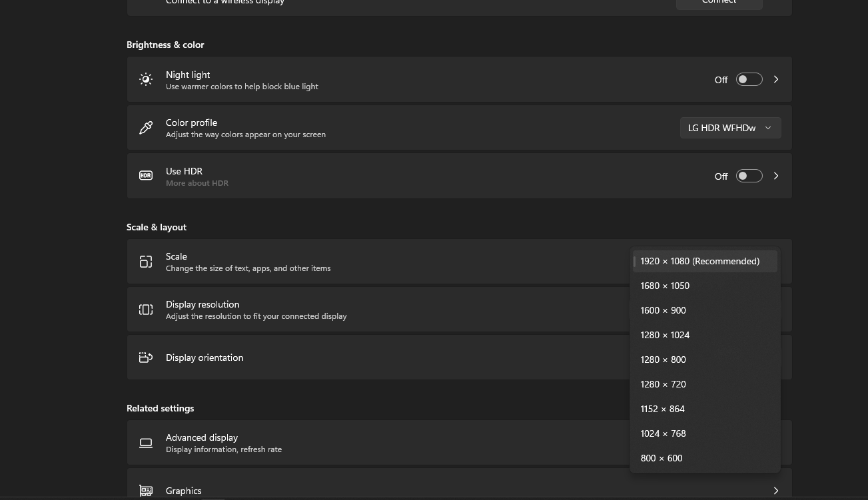Open Graphics settings chevron
Viewport: 868px width, 500px height.
click(x=776, y=491)
